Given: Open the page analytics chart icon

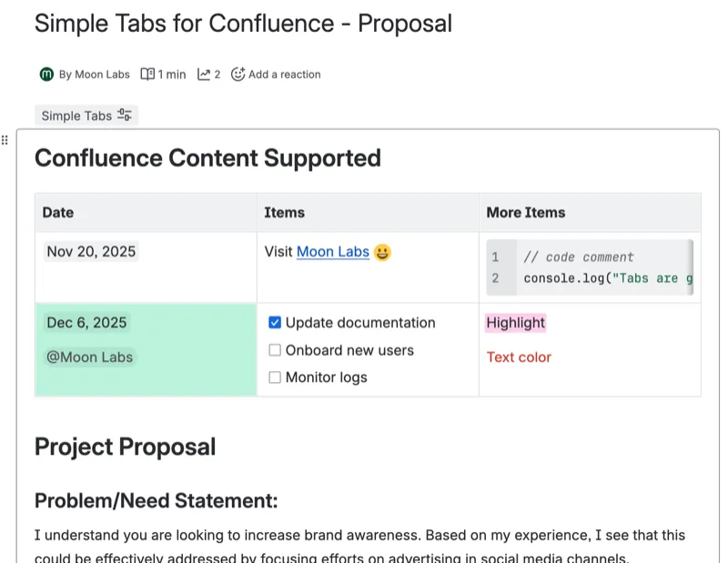Looking at the screenshot, I should [204, 75].
